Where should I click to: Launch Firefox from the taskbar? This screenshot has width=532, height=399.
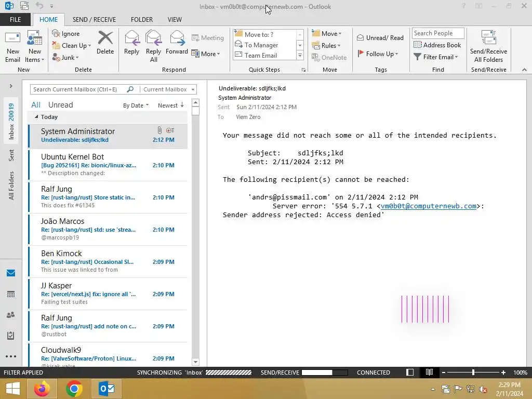pyautogui.click(x=42, y=389)
